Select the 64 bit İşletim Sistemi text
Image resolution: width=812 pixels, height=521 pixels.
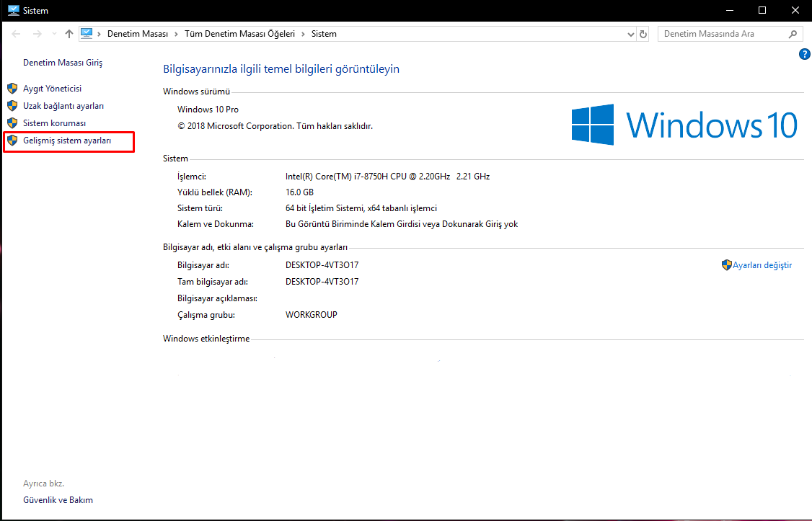click(x=361, y=208)
